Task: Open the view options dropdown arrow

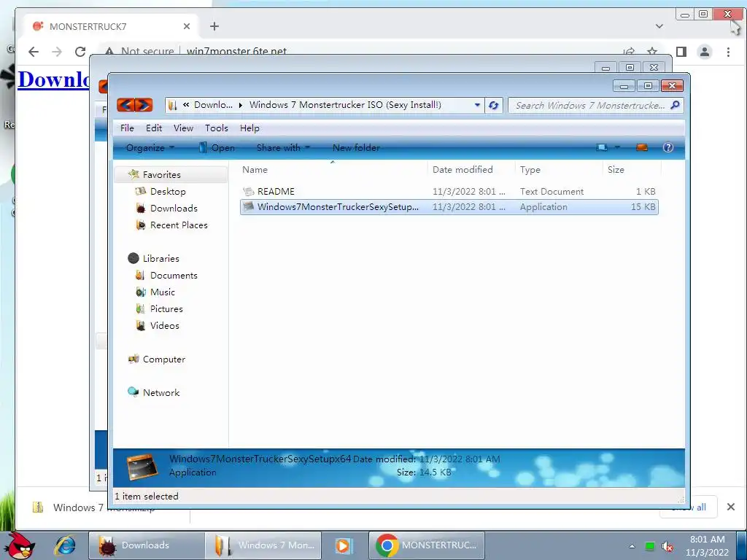Action: point(617,147)
